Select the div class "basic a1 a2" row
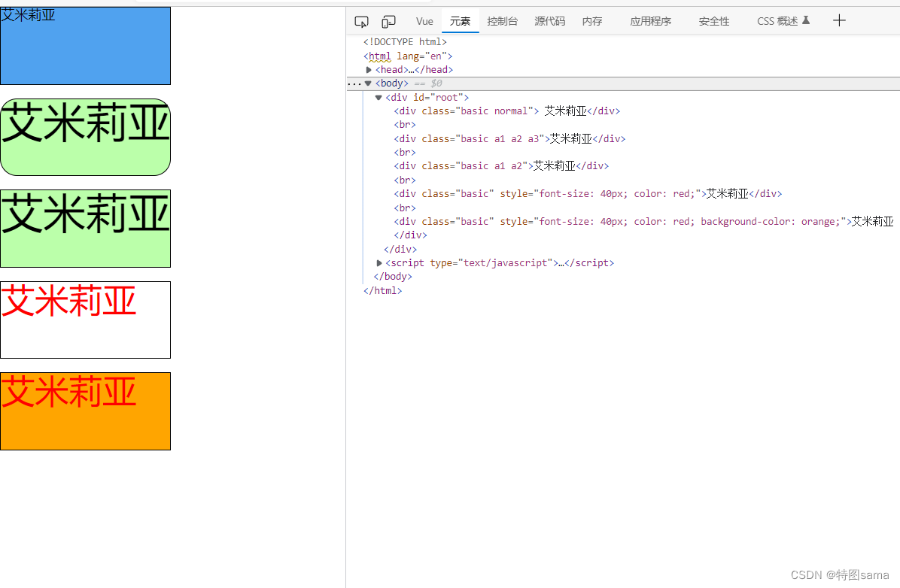Viewport: 900px width, 588px height. click(501, 165)
